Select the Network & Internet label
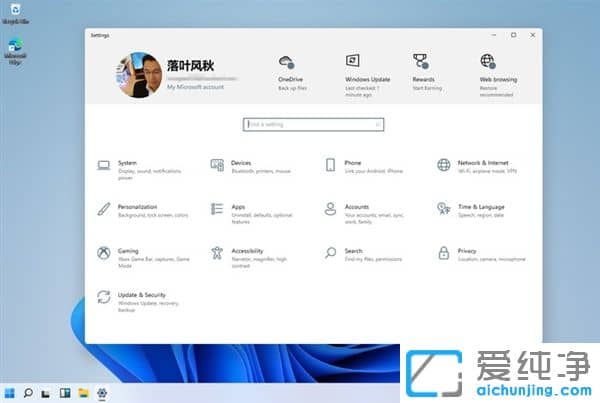The image size is (600, 403). pos(483,163)
